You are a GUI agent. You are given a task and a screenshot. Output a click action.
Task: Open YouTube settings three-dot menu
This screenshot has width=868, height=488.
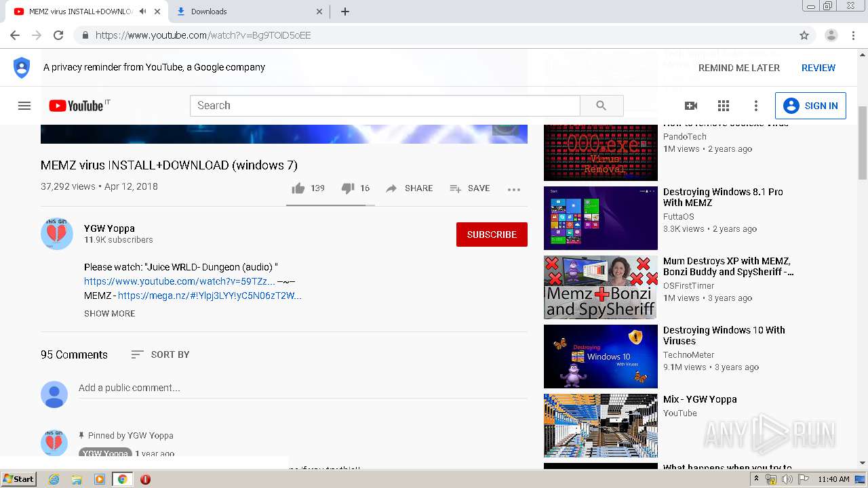(756, 106)
